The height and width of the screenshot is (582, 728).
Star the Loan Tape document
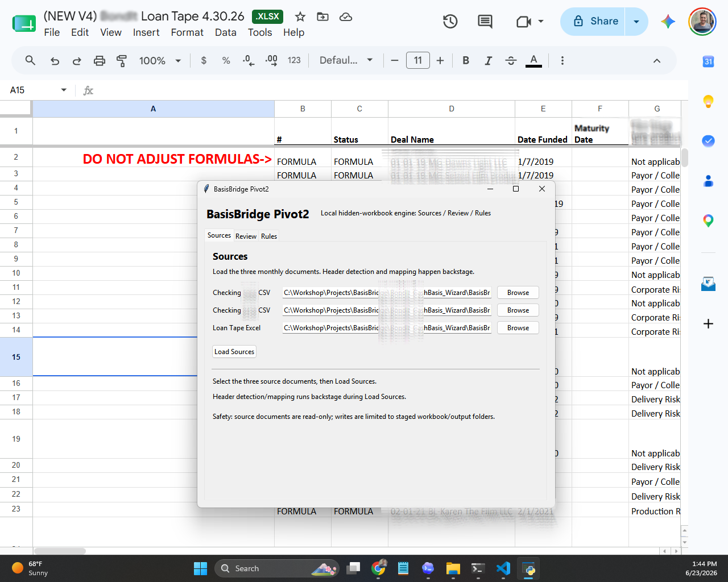[x=300, y=16]
